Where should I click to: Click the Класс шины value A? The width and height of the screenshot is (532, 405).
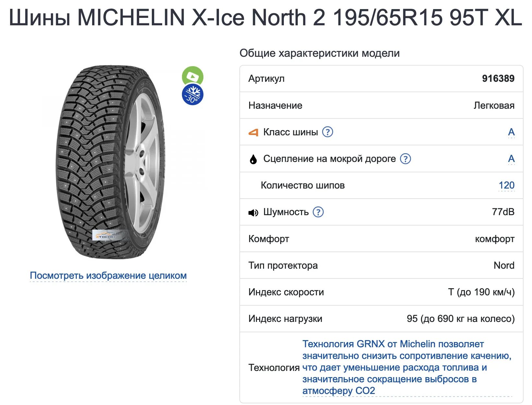point(511,132)
